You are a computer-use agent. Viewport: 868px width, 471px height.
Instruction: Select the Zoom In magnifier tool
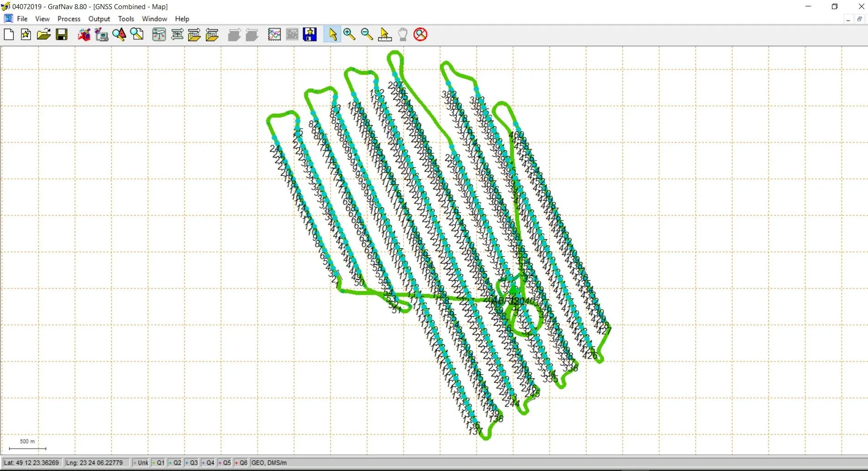(x=350, y=35)
